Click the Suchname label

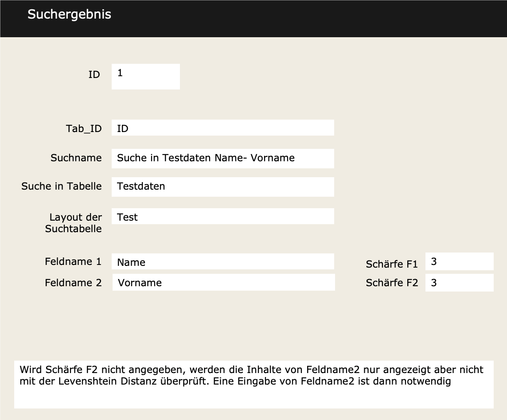tap(76, 158)
